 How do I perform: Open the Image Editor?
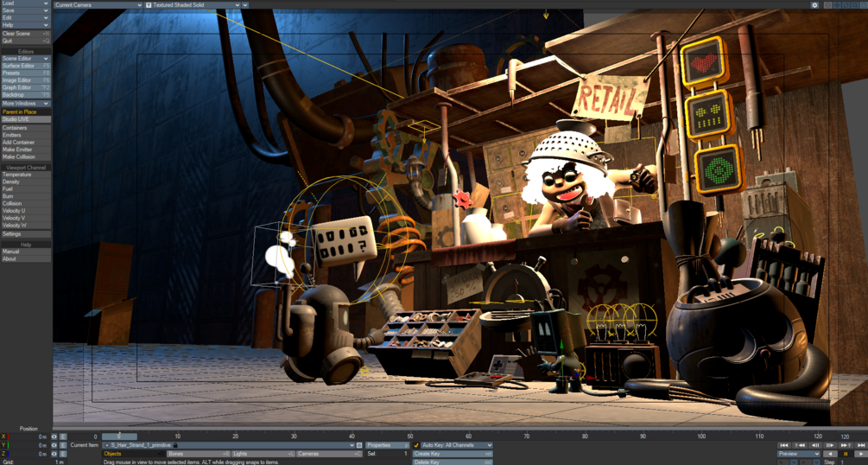[25, 80]
